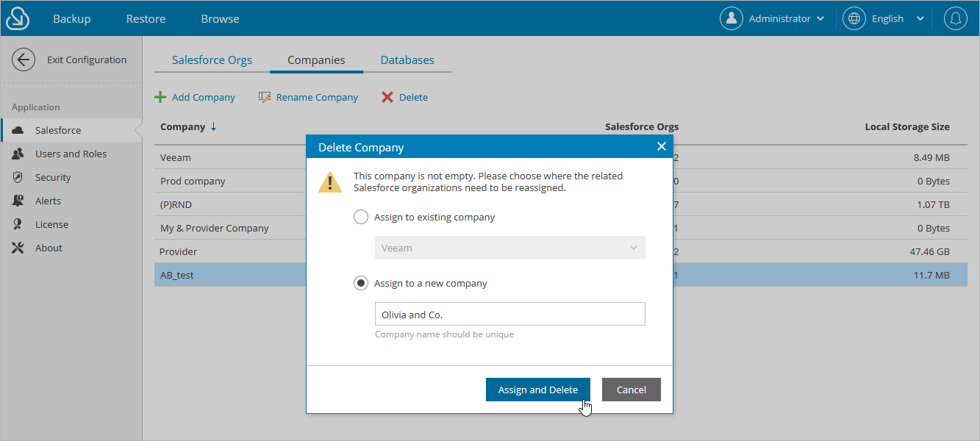Select Security label in sidebar
Screen dimensions: 980x441
point(53,177)
